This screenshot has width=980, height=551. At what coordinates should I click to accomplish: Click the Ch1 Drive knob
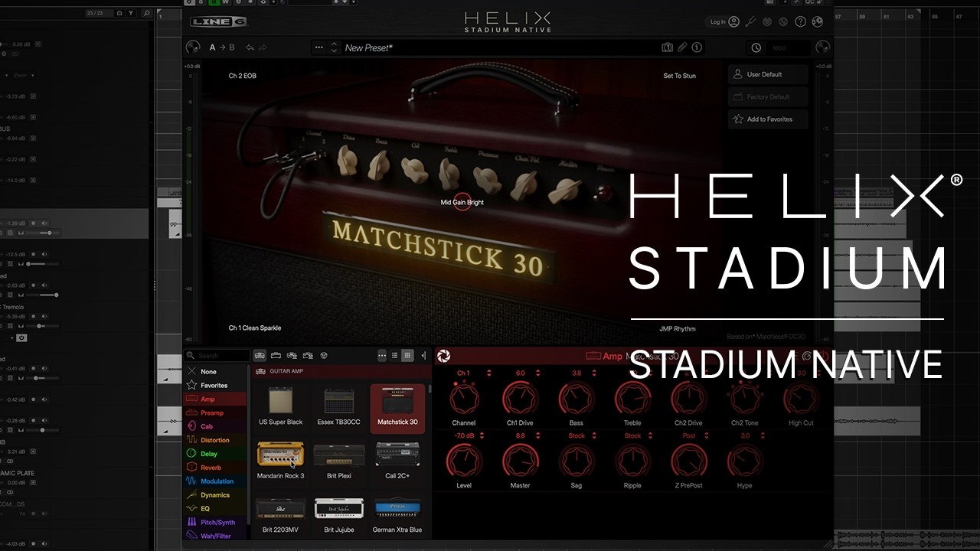521,398
